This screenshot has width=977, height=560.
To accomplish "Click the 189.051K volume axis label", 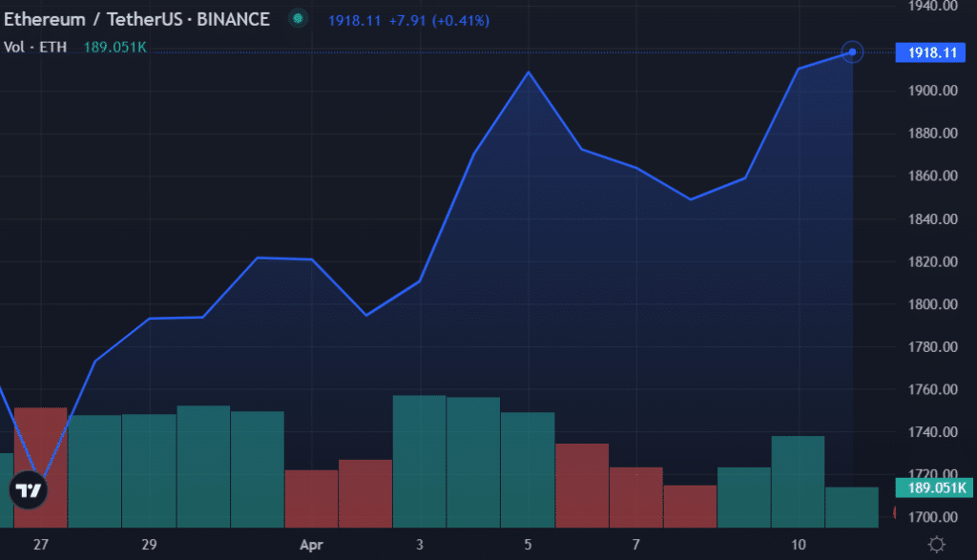I will [x=934, y=487].
